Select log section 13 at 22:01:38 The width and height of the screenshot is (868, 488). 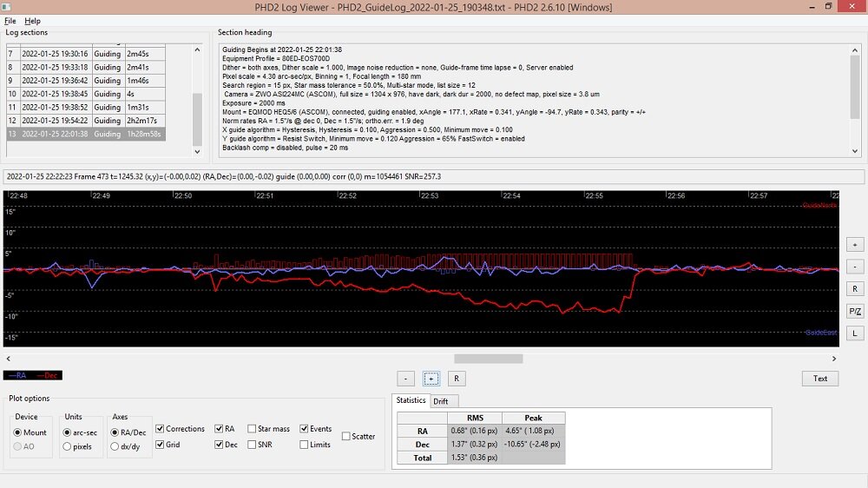pos(86,134)
